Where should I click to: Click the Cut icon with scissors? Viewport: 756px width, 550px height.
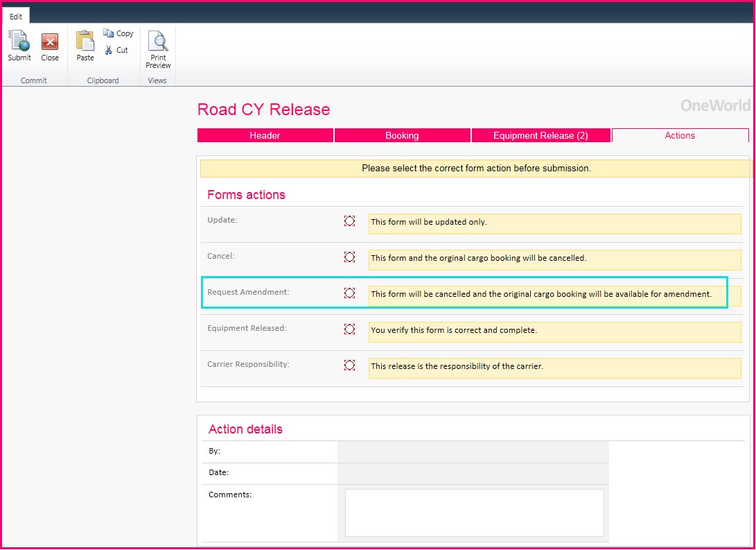point(116,49)
